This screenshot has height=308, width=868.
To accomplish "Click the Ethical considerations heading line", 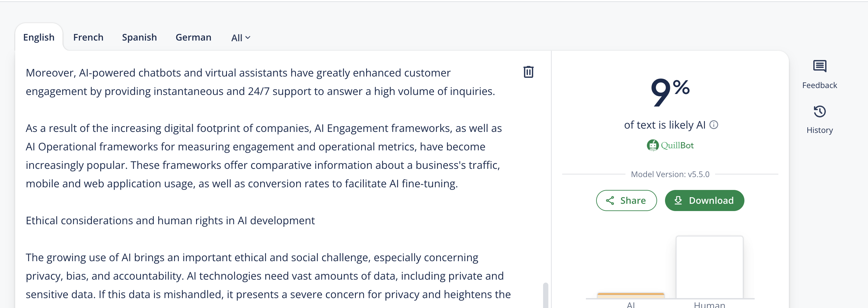I will (170, 220).
